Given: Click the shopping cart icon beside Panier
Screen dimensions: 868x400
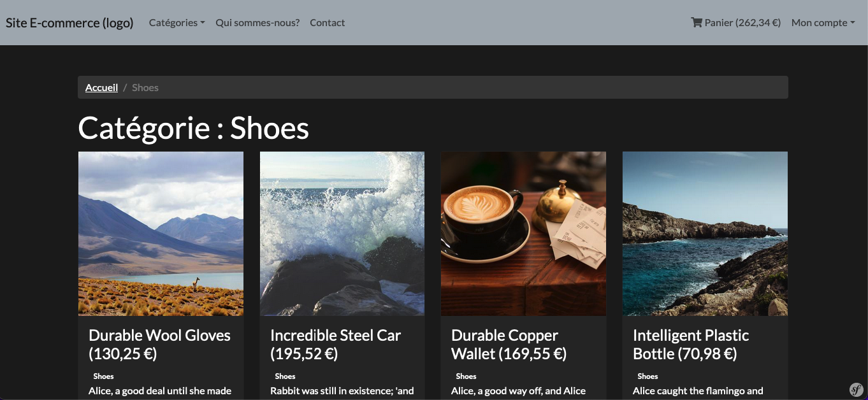Looking at the screenshot, I should tap(695, 22).
